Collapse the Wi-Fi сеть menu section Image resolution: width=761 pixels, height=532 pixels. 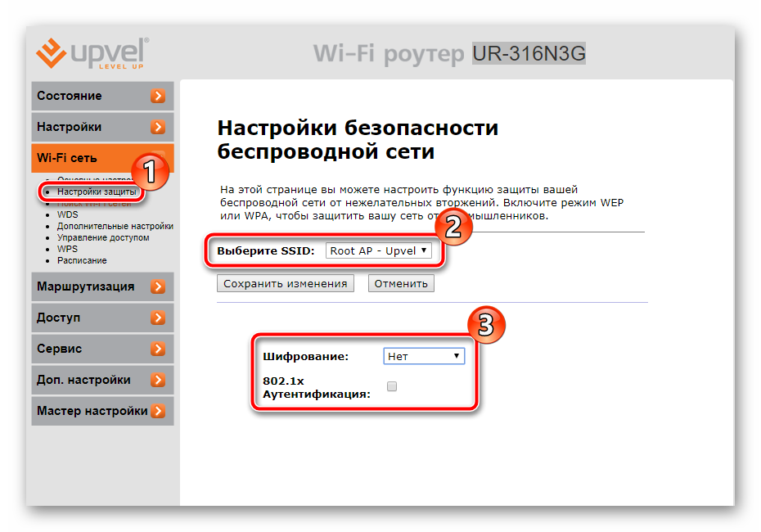tap(102, 158)
